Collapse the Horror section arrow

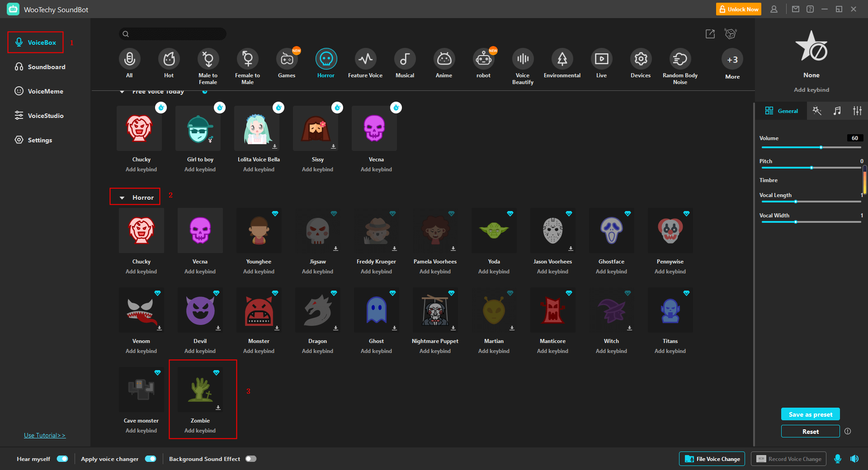(x=122, y=198)
